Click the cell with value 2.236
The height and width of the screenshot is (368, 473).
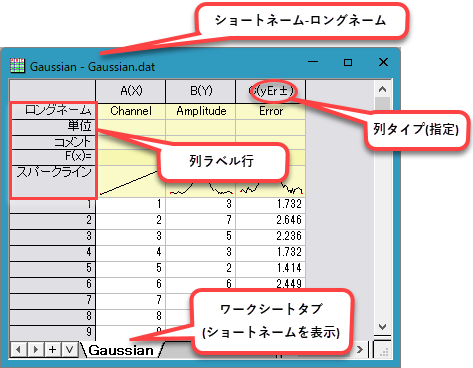[271, 237]
